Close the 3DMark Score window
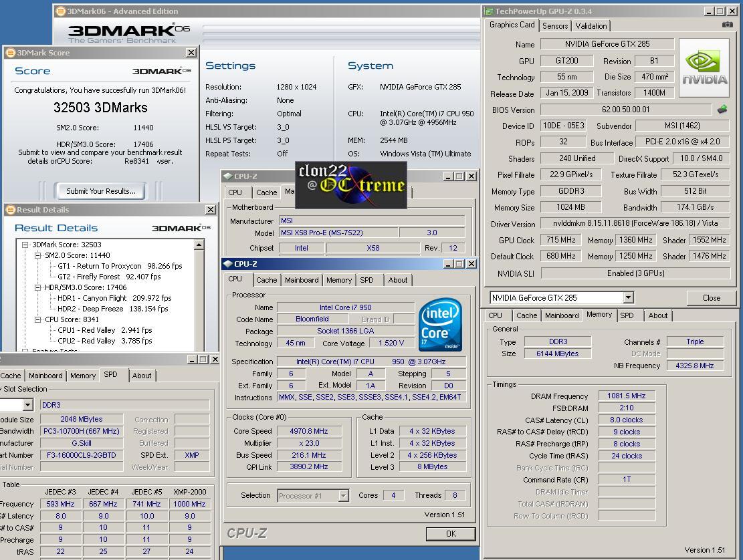The height and width of the screenshot is (560, 743). tap(191, 53)
